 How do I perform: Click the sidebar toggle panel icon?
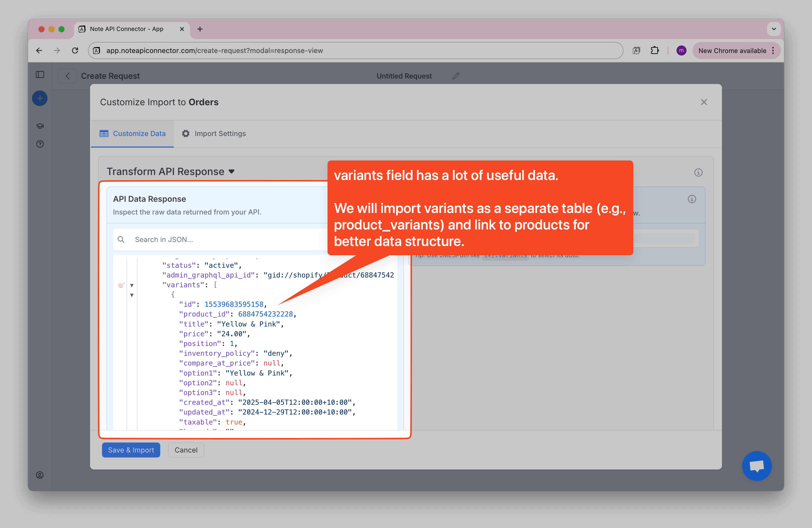pyautogui.click(x=40, y=75)
